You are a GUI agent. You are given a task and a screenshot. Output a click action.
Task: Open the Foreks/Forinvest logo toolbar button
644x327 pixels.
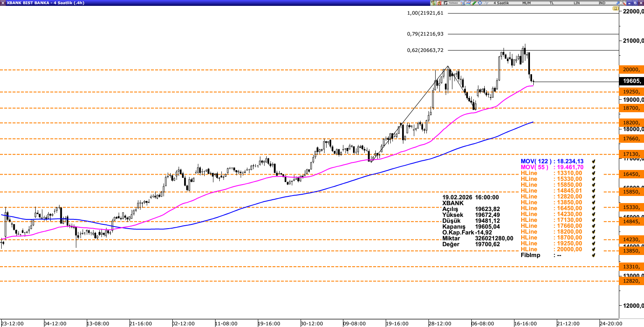click(x=451, y=3)
